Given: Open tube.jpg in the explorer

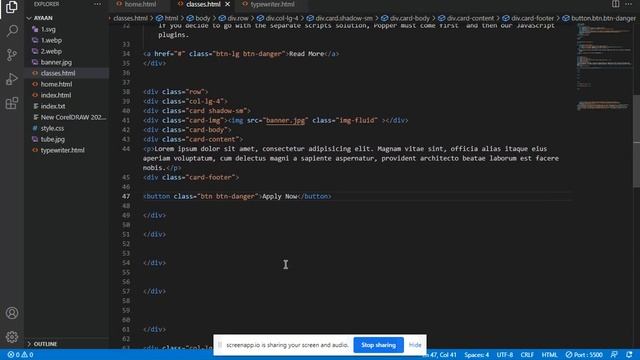Looking at the screenshot, I should (53, 139).
